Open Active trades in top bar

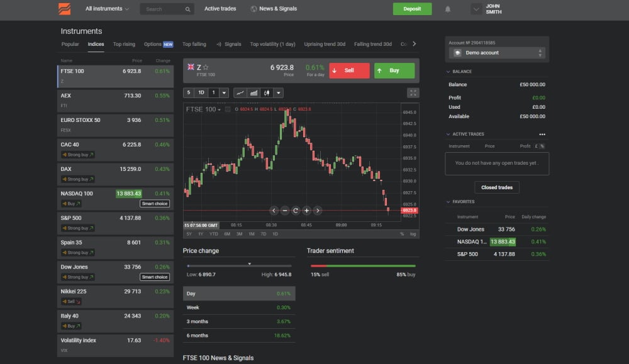[x=220, y=9]
